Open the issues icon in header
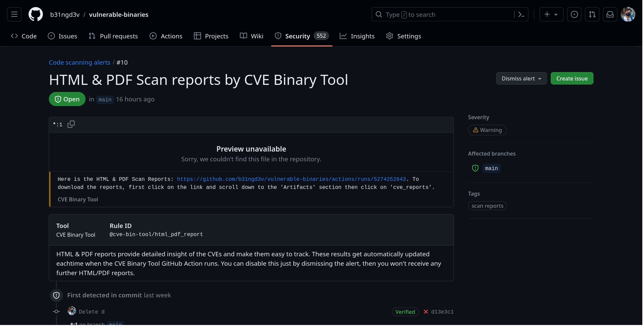Screen dimensions: 644x326 tap(574, 14)
